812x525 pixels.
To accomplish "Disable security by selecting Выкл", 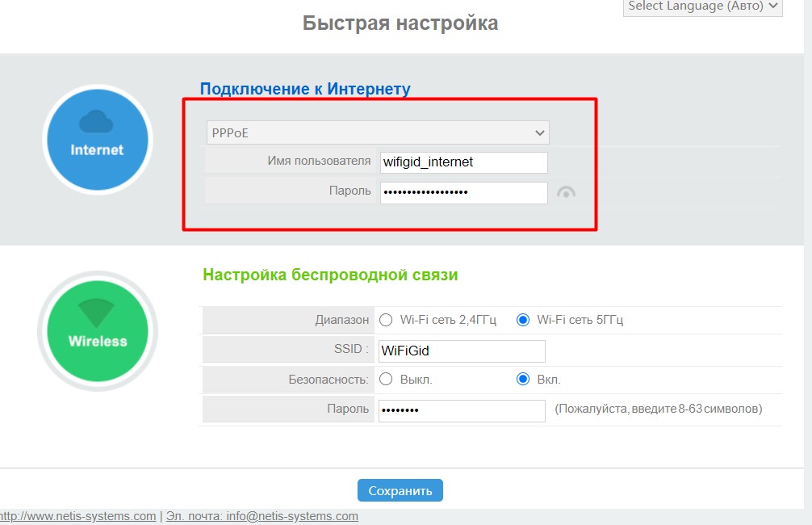I will (x=386, y=379).
